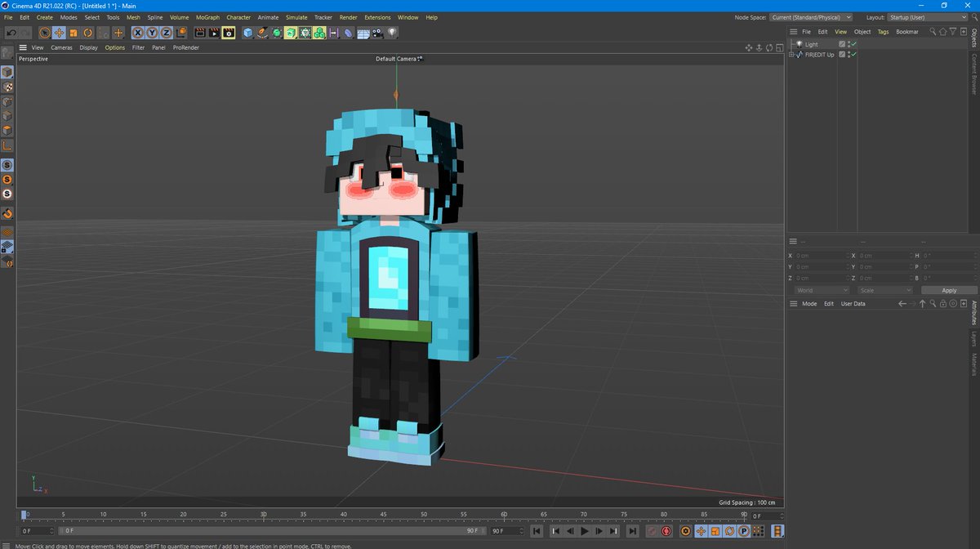Activate the Scale tool in top toolbar

click(x=73, y=33)
